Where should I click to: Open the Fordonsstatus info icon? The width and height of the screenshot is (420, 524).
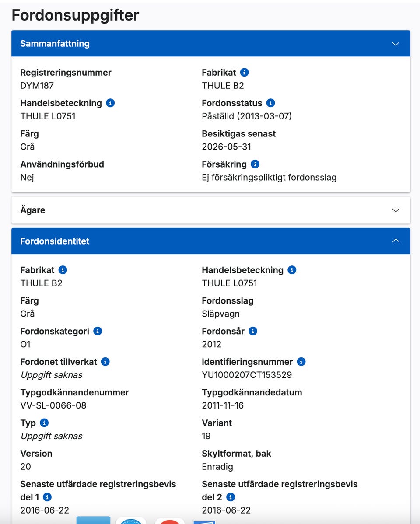[x=271, y=103]
